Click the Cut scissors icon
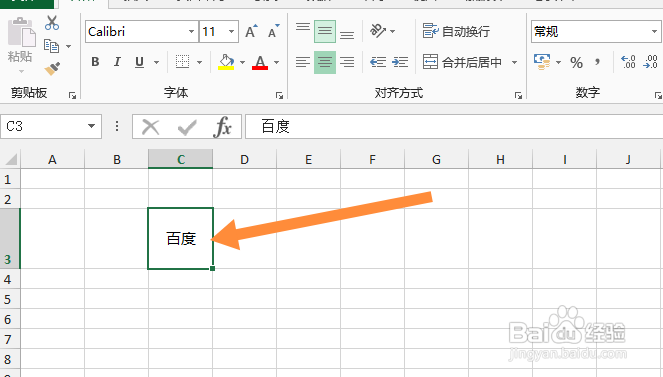663x377 pixels. click(52, 23)
